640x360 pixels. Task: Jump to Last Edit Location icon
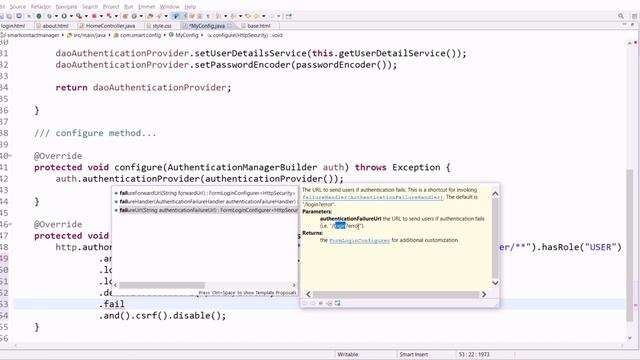248,16
